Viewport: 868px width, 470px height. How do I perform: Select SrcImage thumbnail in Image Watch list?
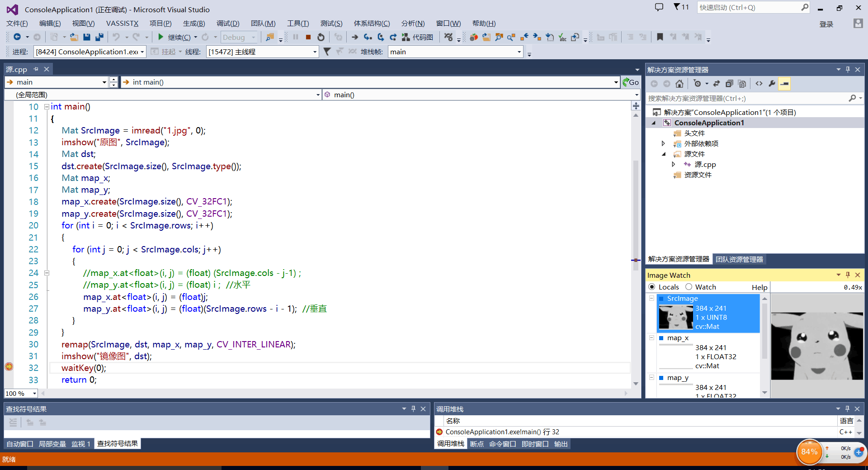click(x=675, y=317)
